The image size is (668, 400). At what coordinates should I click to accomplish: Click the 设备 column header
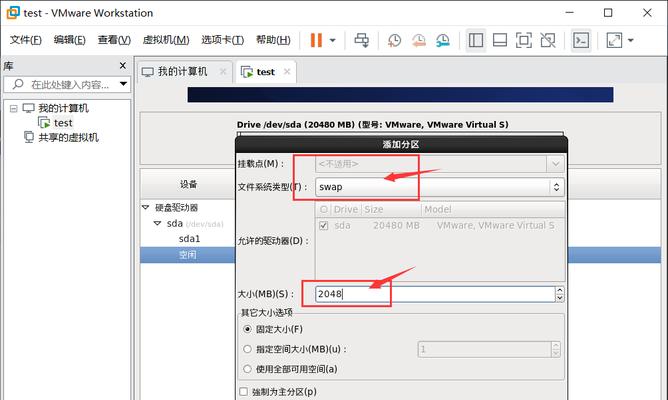(188, 184)
